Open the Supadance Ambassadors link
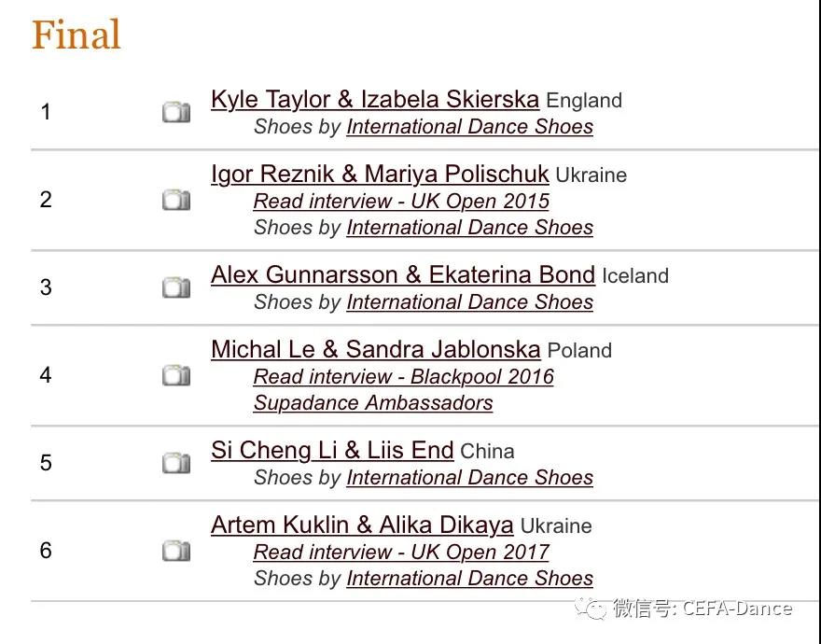 pyautogui.click(x=373, y=403)
